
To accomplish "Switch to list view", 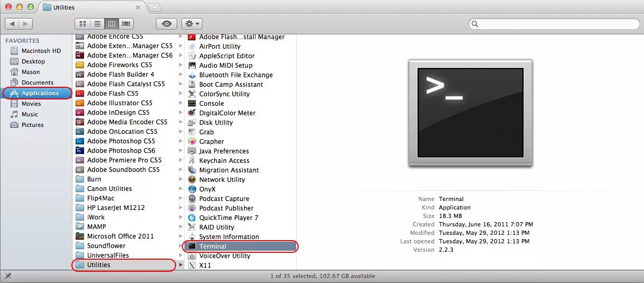I will 97,24.
